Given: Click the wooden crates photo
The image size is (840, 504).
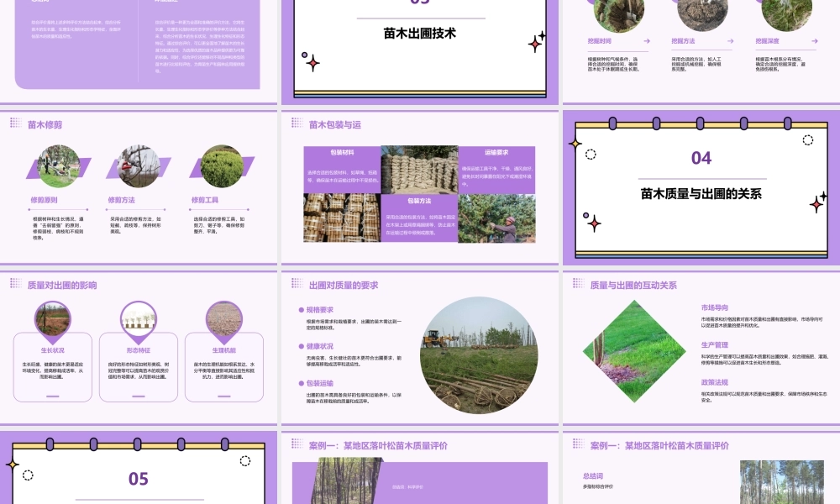Looking at the screenshot, I should pyautogui.click(x=343, y=218).
